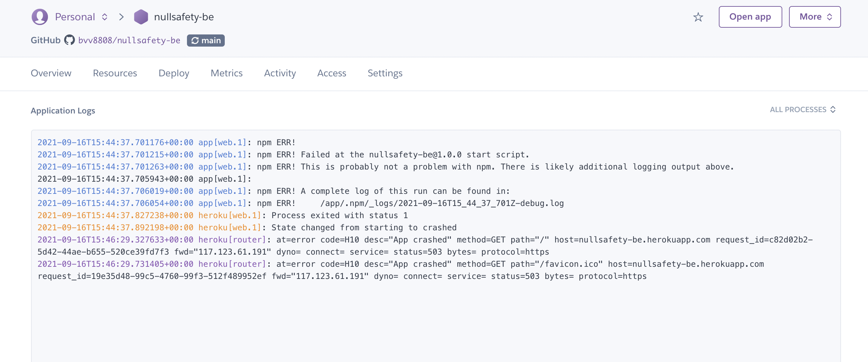Image resolution: width=868 pixels, height=362 pixels.
Task: Follow the bvv8808/nullsafety-be repository link
Action: pyautogui.click(x=129, y=41)
